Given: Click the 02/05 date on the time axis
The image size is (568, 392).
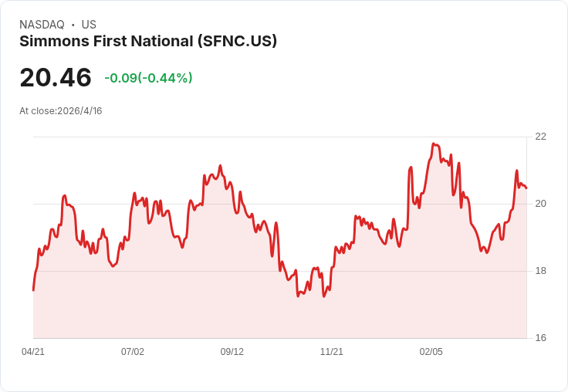Looking at the screenshot, I should tap(431, 352).
